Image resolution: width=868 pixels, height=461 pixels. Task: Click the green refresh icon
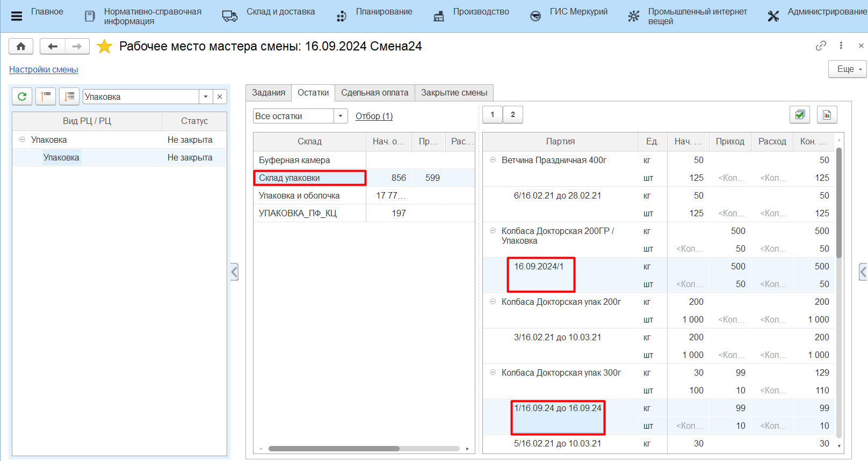pyautogui.click(x=22, y=97)
